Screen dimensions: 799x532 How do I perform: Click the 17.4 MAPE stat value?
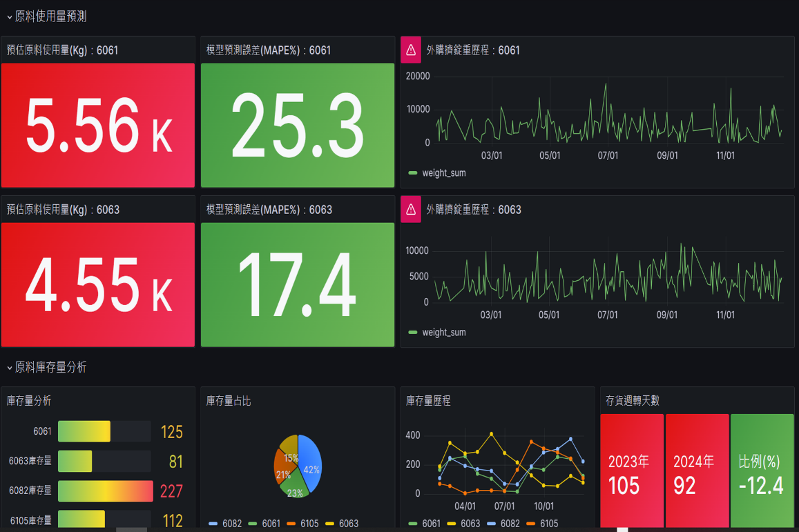click(x=297, y=285)
